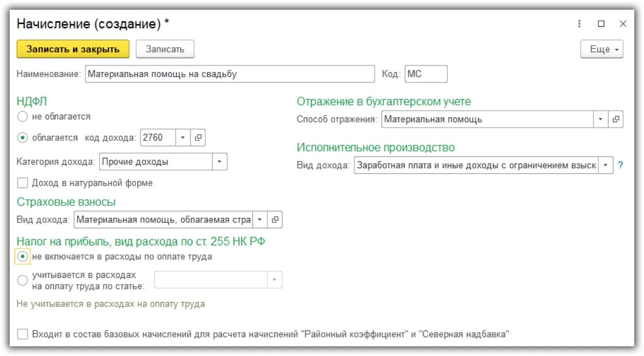Open the accounting reflection method form icon
Viewport: 644px width, 356px height.
click(616, 119)
